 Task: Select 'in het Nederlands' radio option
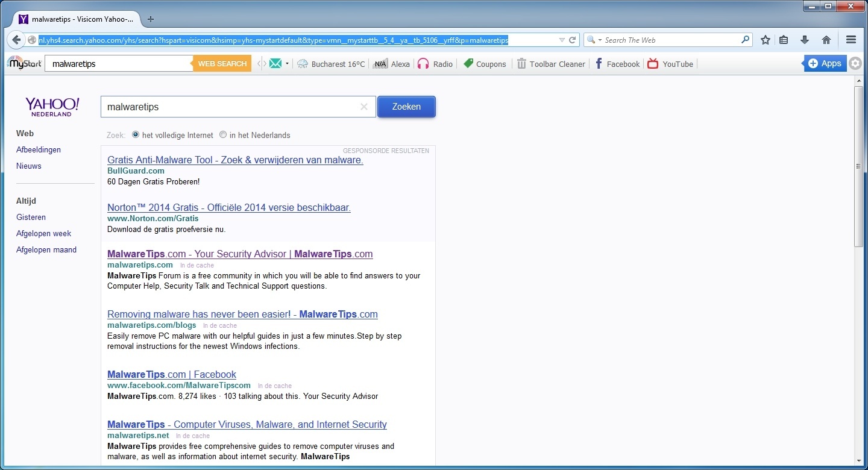point(223,135)
